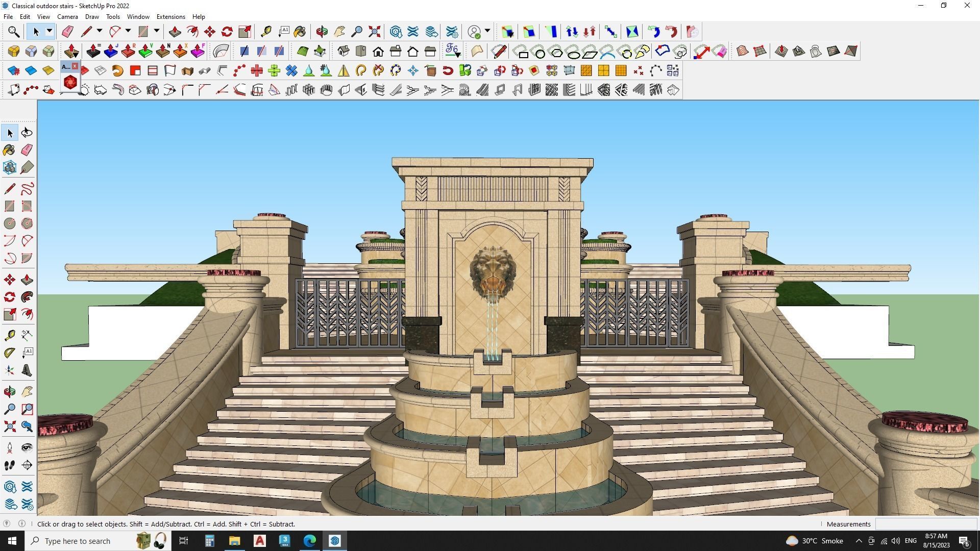Switch to Iso view house icon

[x=344, y=51]
